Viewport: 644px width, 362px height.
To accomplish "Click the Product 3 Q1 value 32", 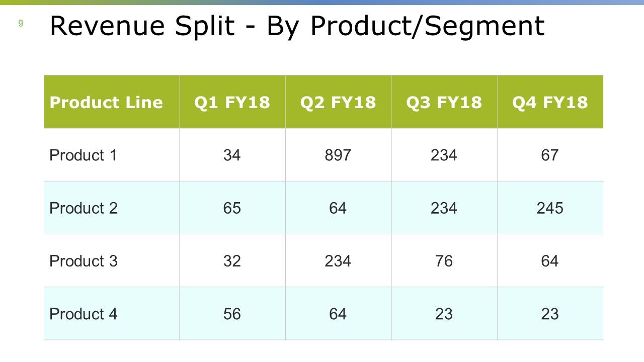I will (232, 261).
